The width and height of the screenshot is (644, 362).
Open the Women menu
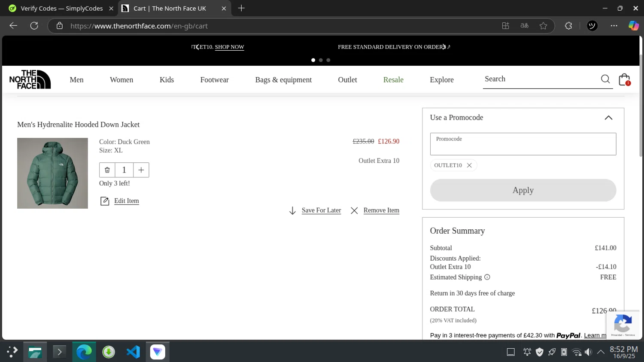coord(122,80)
